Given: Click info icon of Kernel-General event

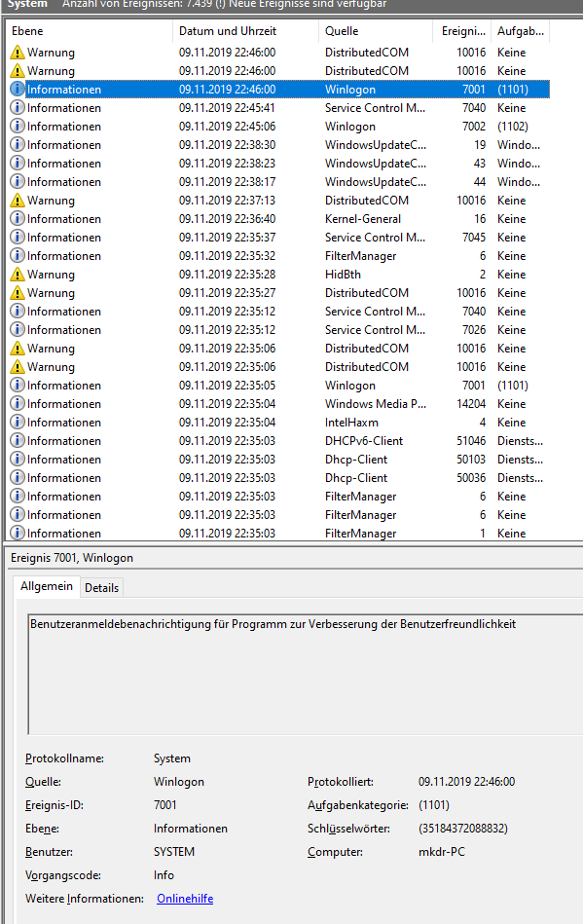Looking at the screenshot, I should click(x=18, y=219).
